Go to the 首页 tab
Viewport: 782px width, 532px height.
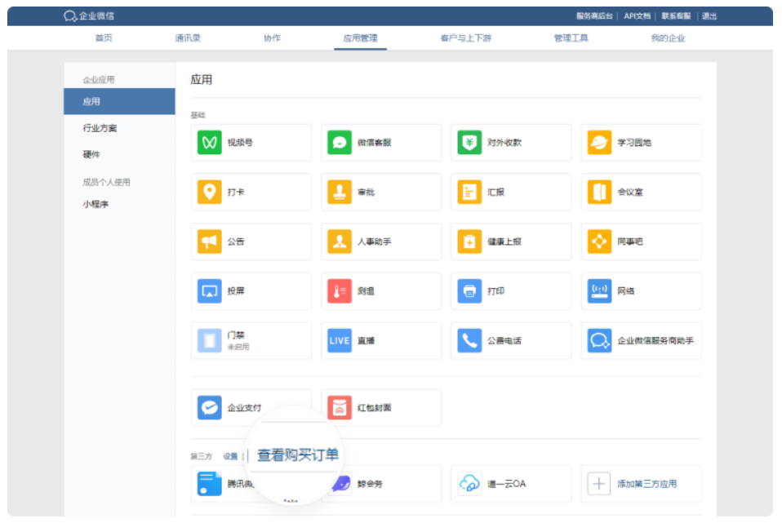click(x=104, y=38)
